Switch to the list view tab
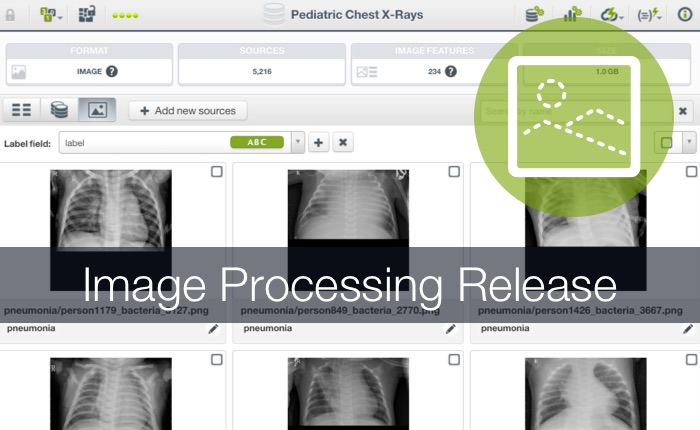Viewport: 700px width, 430px height. coord(21,110)
